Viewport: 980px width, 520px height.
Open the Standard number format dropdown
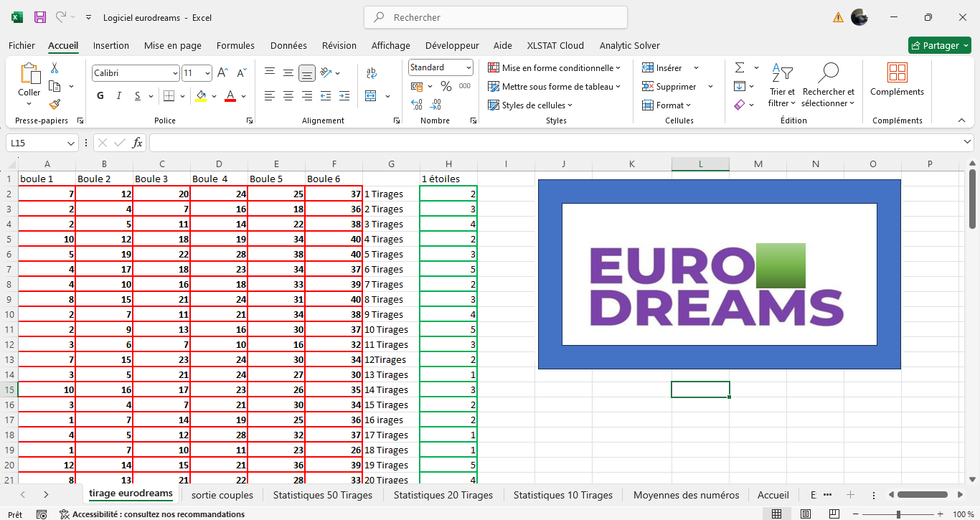[x=468, y=67]
